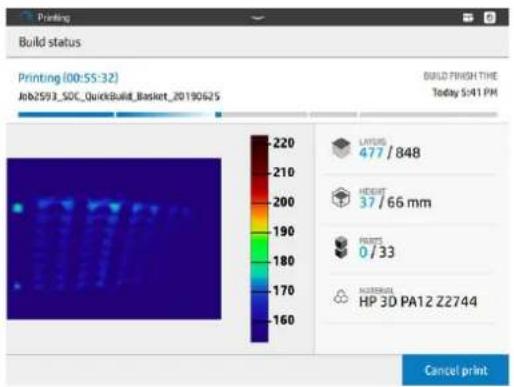Image resolution: width=514 pixels, height=387 pixels.
Task: Open the rightmost top bar square icon
Action: [x=489, y=17]
